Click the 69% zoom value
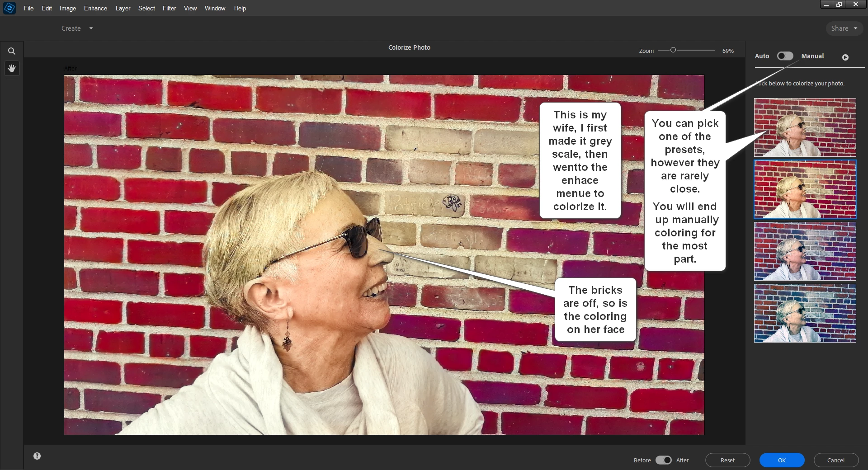This screenshot has height=470, width=868. pos(728,51)
